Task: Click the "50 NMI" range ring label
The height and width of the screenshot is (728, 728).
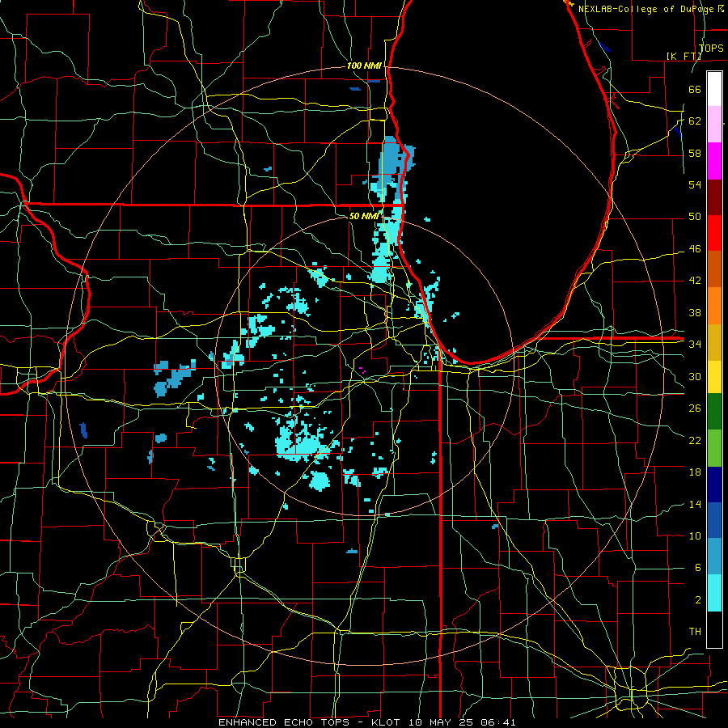Action: click(364, 216)
